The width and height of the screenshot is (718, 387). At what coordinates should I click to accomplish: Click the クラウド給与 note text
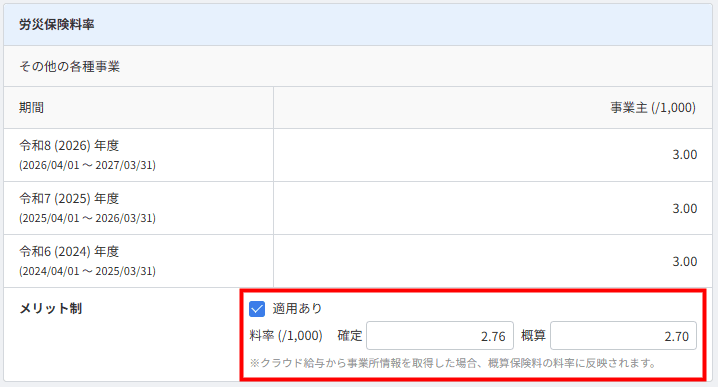tap(453, 363)
